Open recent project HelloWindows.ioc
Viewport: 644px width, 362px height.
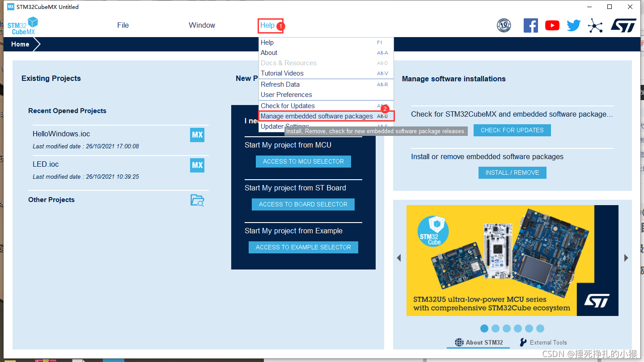point(61,134)
